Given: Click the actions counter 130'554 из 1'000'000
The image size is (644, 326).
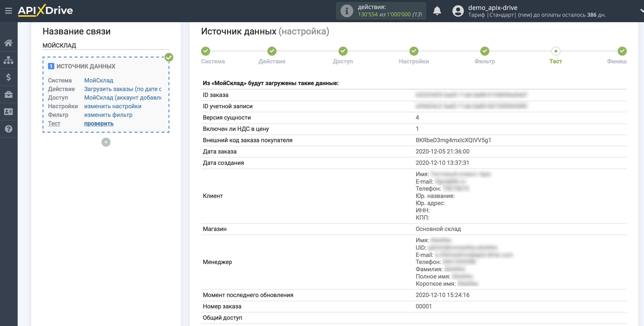Looking at the screenshot, I should (389, 14).
